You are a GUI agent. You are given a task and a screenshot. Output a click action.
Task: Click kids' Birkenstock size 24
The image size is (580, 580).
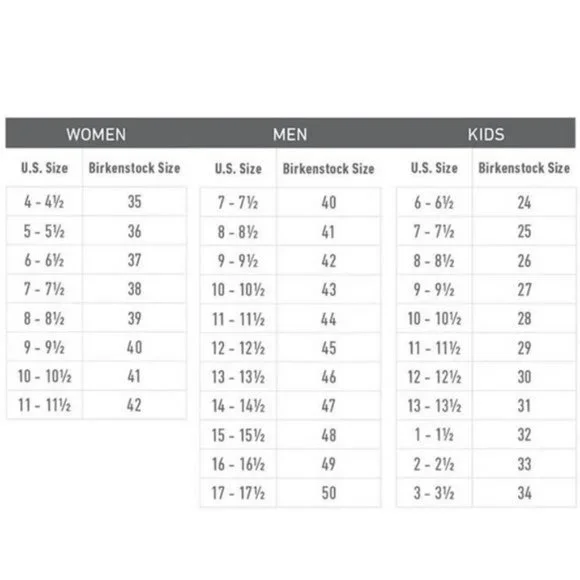click(524, 202)
